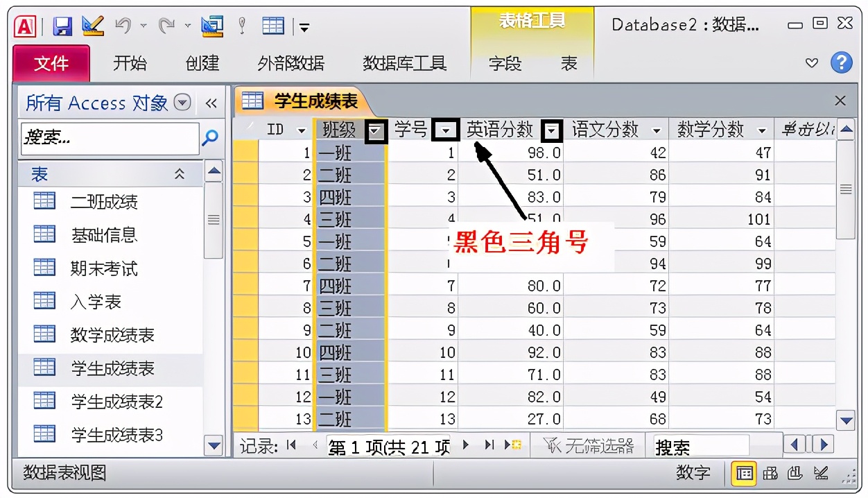Select the 表 table tools tab
Viewport: 868px width, 498px height.
(569, 64)
